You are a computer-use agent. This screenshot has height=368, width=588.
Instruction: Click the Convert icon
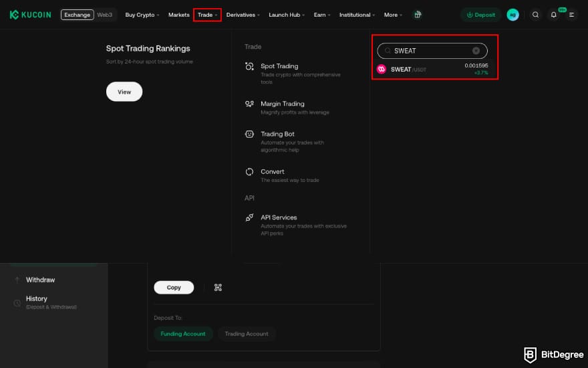[x=249, y=172]
